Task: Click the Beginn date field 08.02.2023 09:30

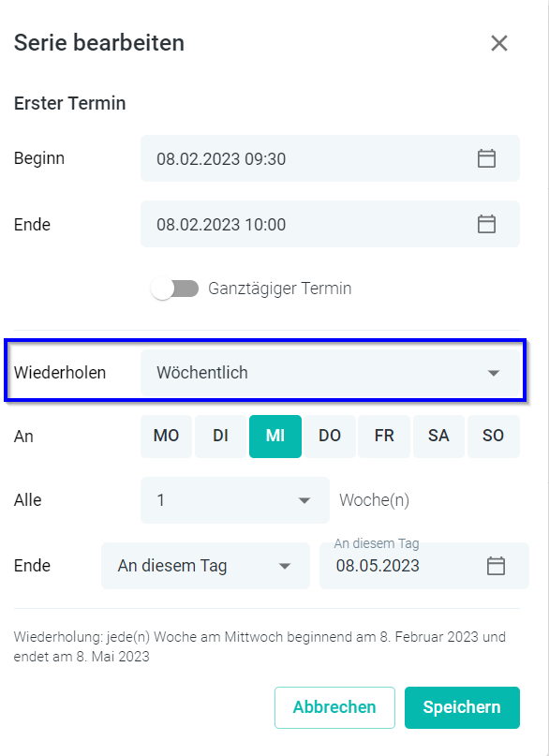Action: [330, 158]
